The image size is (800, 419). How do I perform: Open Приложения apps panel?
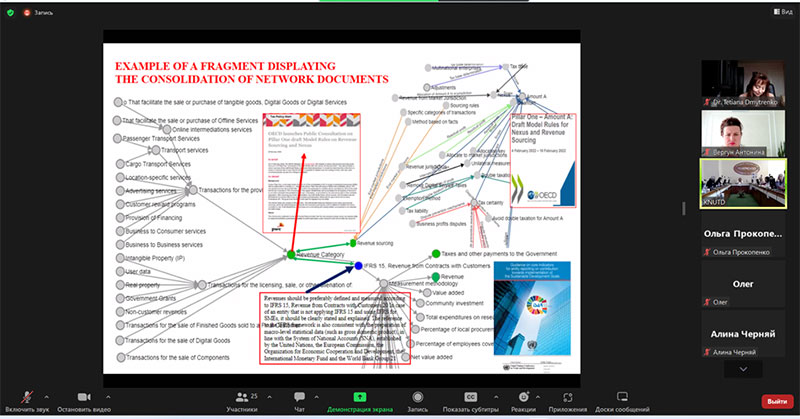tap(567, 401)
